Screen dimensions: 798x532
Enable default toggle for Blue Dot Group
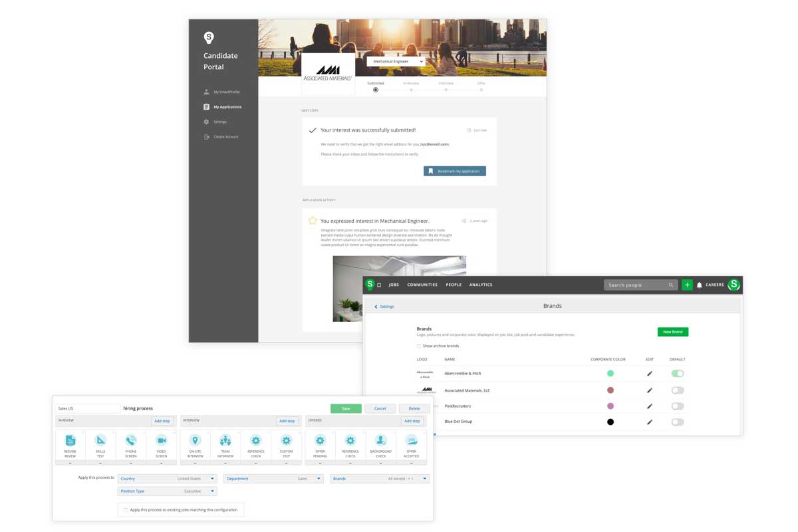coord(677,422)
